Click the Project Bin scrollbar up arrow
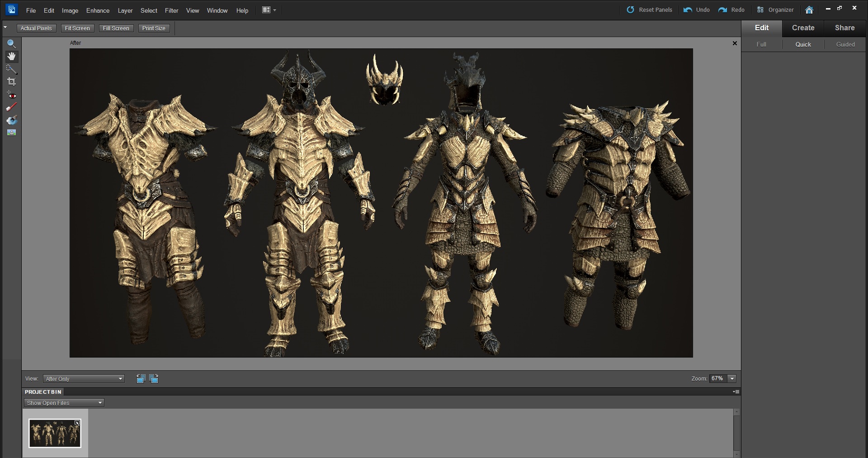This screenshot has width=868, height=458. [x=736, y=412]
